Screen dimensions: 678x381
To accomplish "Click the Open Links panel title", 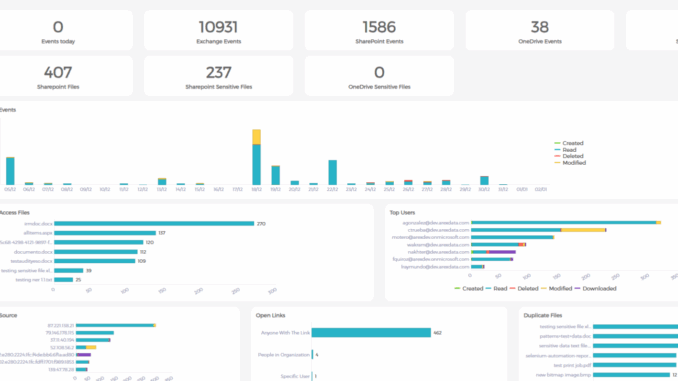I will (270, 315).
